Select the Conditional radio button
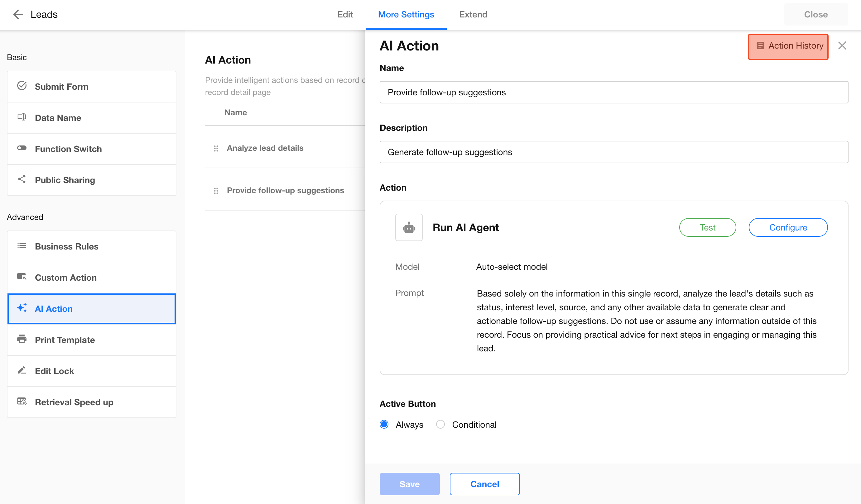 tap(440, 425)
